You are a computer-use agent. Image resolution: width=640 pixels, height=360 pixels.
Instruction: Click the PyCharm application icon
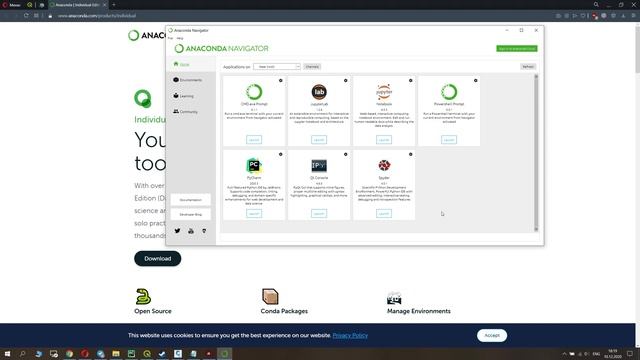tap(254, 166)
